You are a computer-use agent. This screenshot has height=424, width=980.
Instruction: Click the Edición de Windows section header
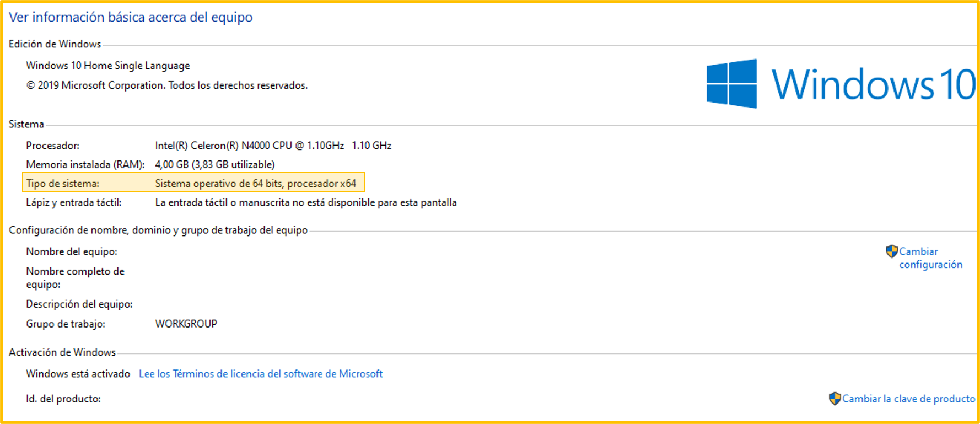(55, 44)
